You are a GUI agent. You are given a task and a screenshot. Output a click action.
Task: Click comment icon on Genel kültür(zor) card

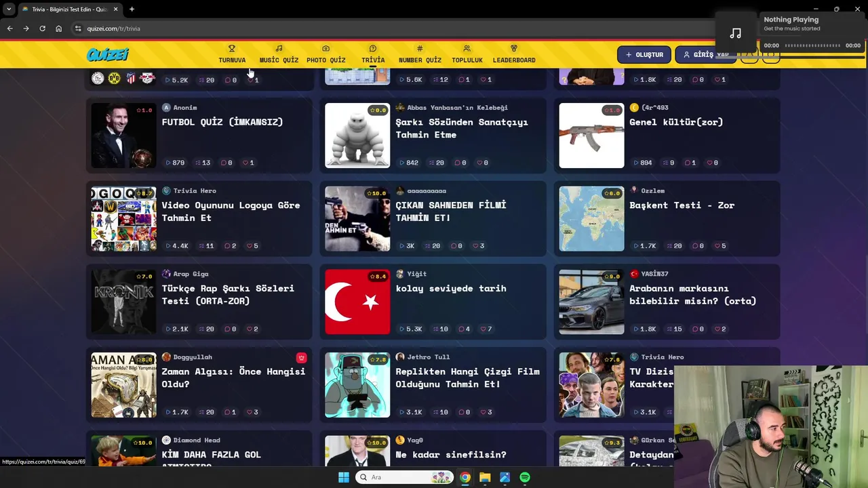[687, 163]
